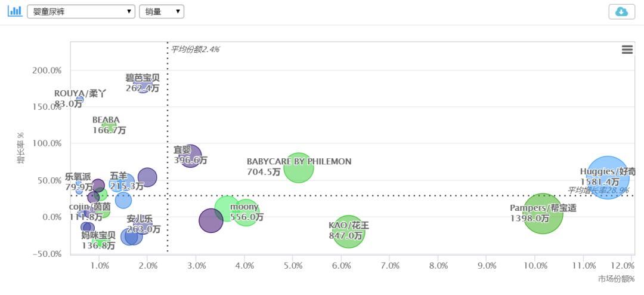Click the 市场份额% axis title
Viewport: 644px width, 295px height.
click(616, 279)
